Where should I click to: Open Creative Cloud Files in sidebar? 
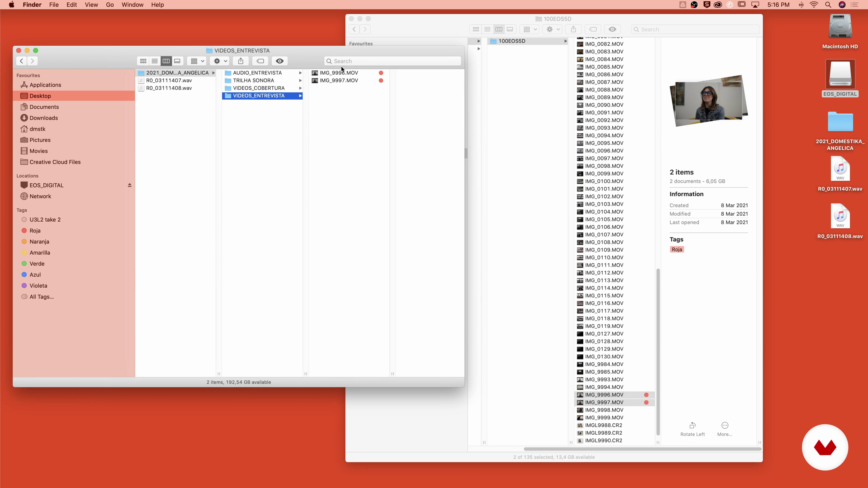[x=74, y=162]
